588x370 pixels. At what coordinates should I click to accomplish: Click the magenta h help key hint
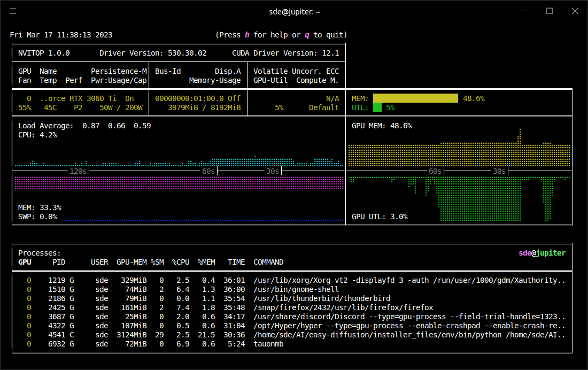247,35
